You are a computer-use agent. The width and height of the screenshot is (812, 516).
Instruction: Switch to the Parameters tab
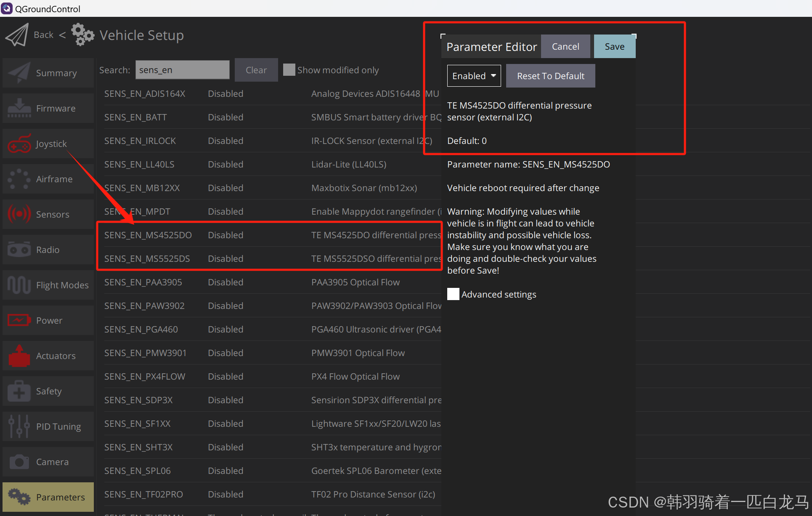48,497
